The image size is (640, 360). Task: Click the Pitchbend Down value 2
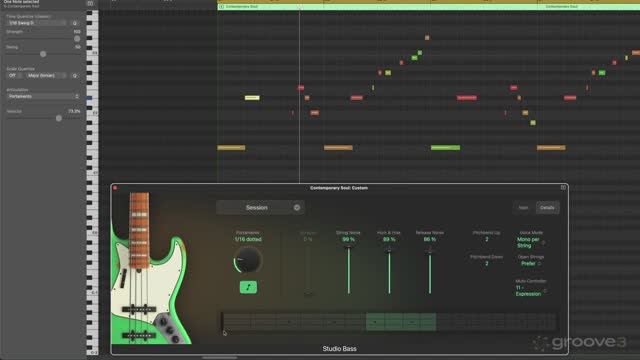point(487,264)
